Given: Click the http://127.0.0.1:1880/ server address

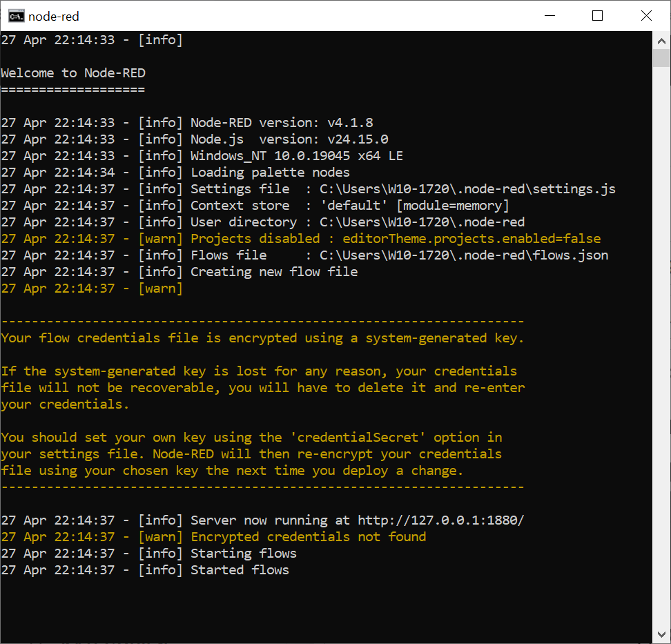Looking at the screenshot, I should coord(440,520).
